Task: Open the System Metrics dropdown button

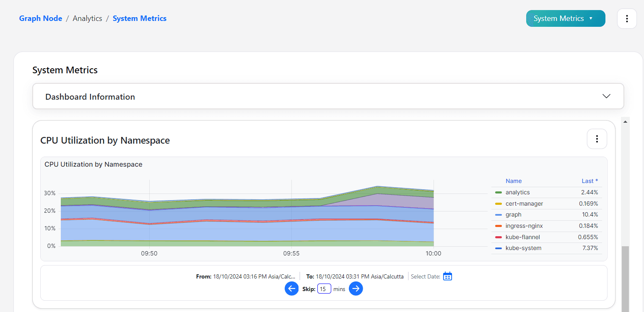Action: click(x=566, y=18)
